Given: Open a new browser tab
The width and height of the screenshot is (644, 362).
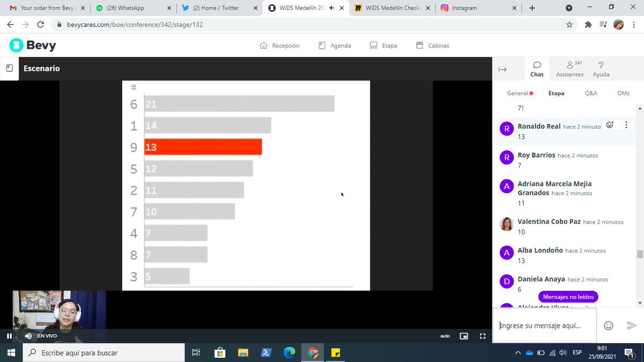Looking at the screenshot, I should 532,8.
